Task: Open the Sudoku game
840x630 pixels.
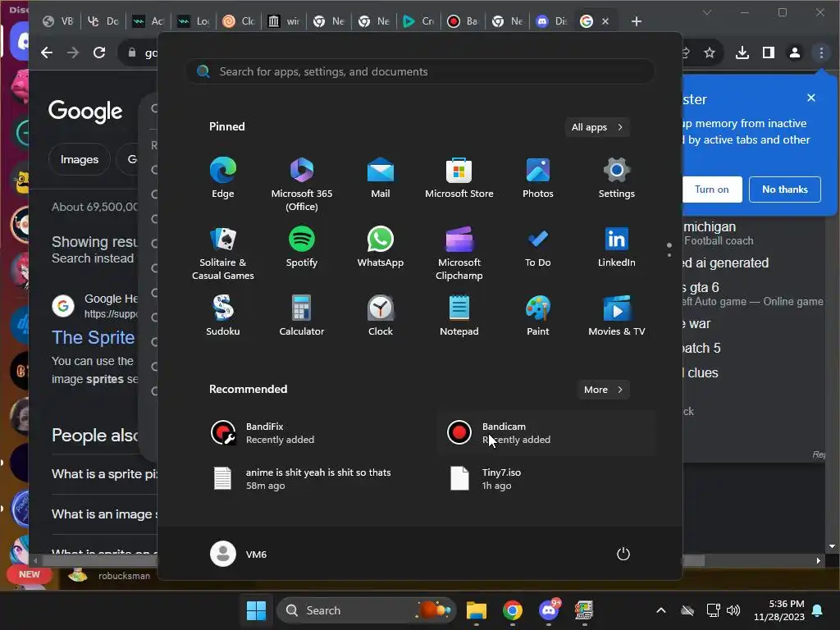Action: coord(223,316)
